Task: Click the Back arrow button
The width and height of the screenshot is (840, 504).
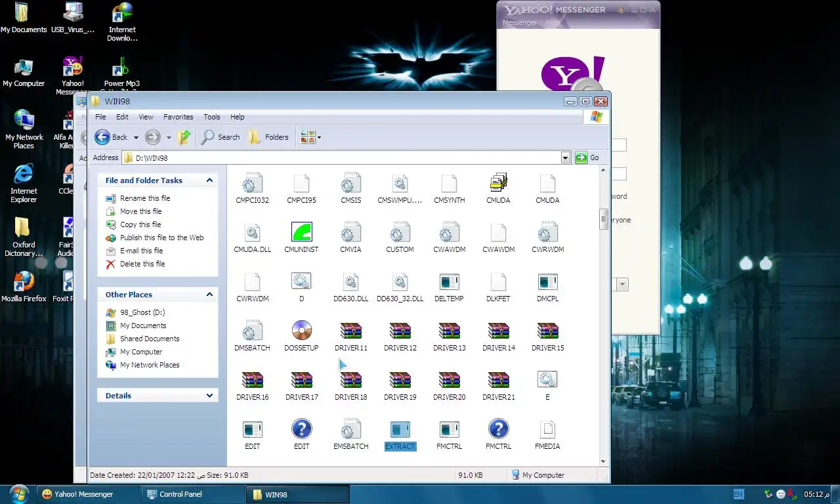Action: [x=112, y=137]
